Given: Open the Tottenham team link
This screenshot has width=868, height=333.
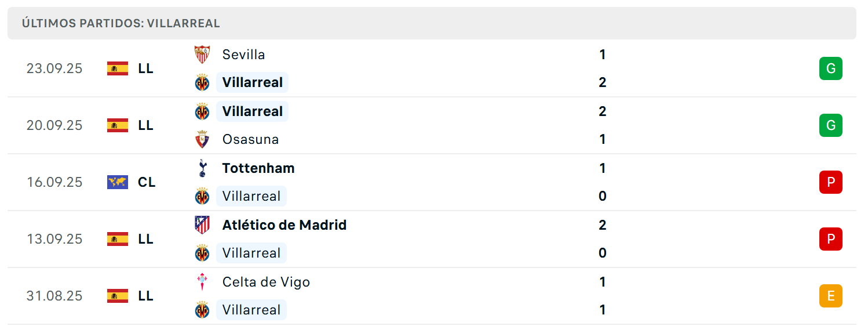Looking at the screenshot, I should (x=258, y=168).
